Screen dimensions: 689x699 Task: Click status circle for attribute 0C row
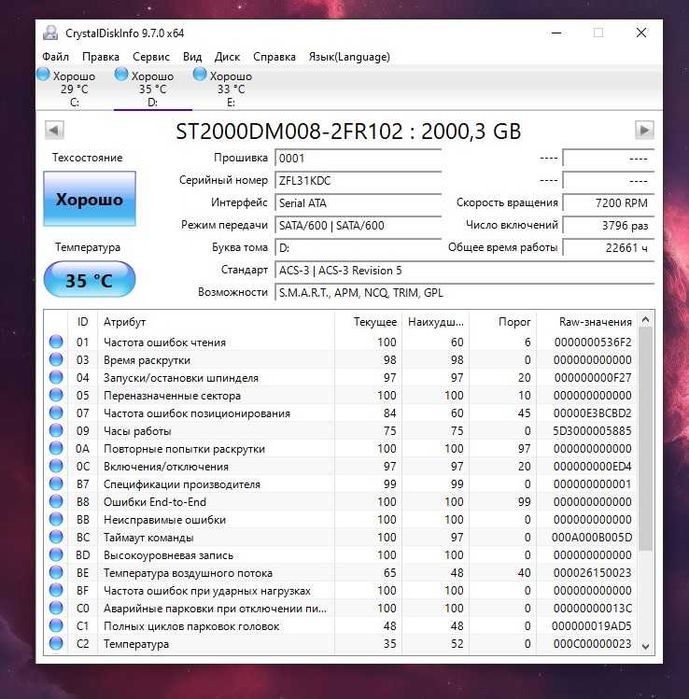(x=56, y=466)
